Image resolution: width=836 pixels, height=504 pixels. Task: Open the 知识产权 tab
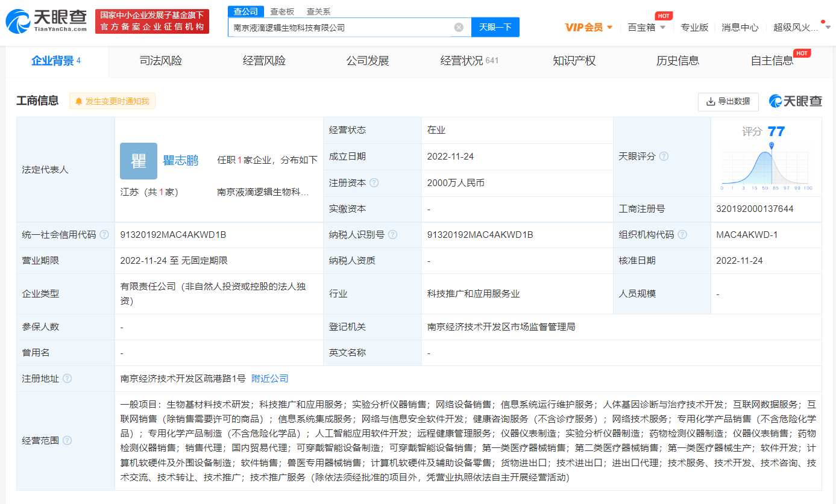(x=574, y=61)
